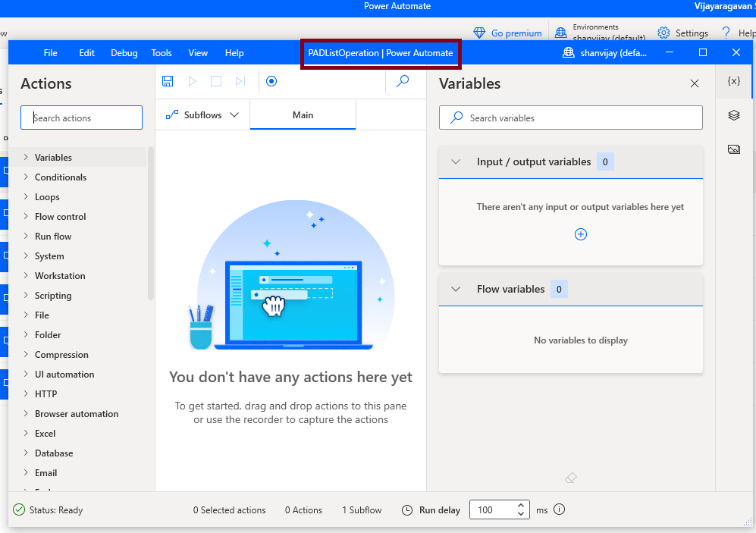Image resolution: width=756 pixels, height=533 pixels.
Task: Click the Go premium link
Action: [x=516, y=33]
